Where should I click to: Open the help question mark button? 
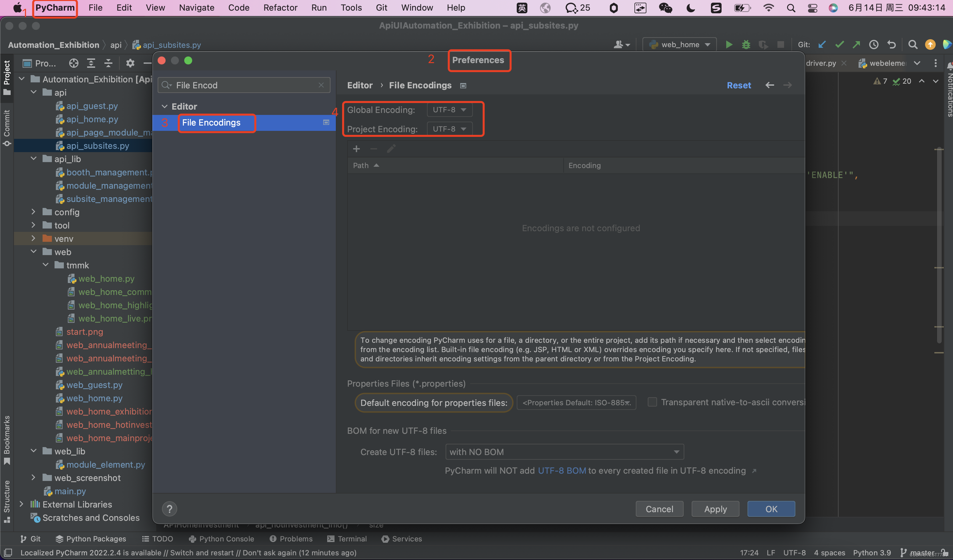pos(170,509)
